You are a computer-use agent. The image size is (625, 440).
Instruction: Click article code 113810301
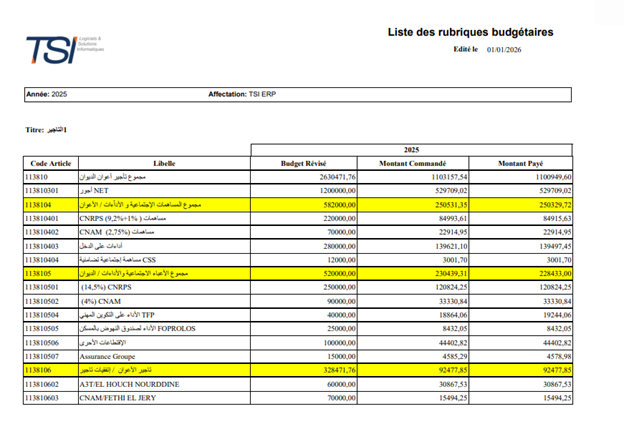41,191
